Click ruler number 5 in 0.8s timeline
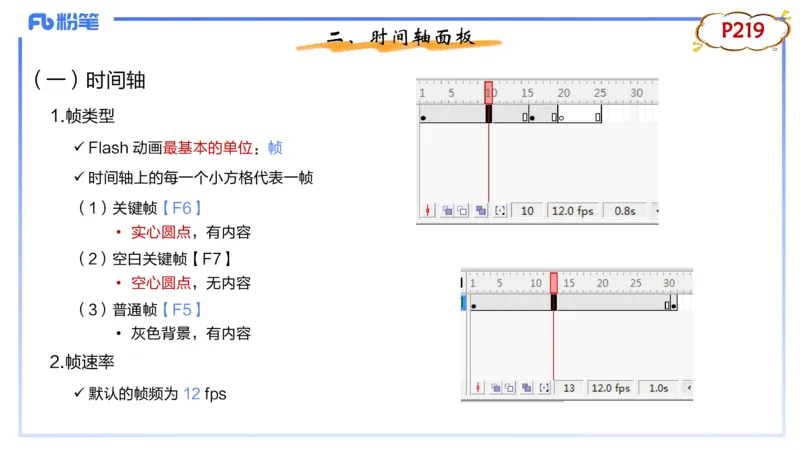This screenshot has height=450, width=800. 451,93
